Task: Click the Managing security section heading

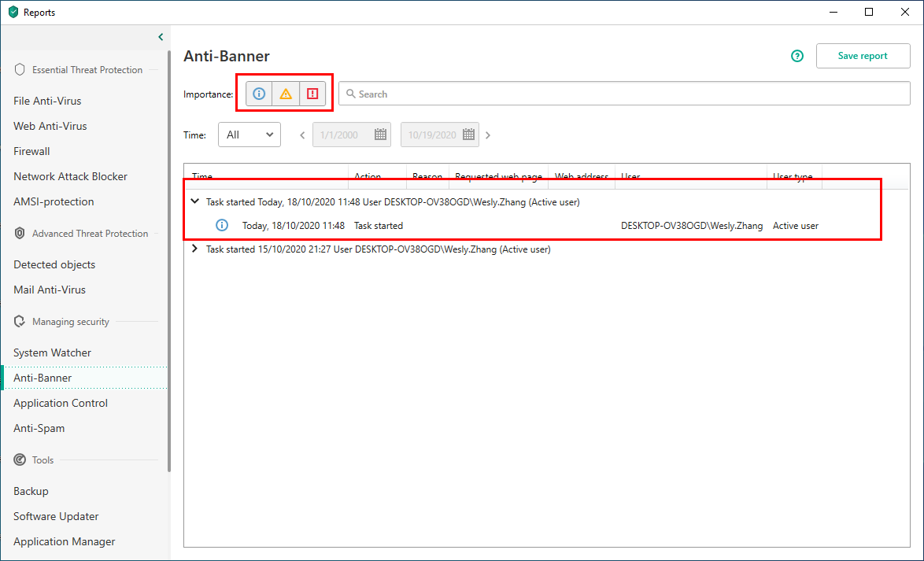Action: coord(71,321)
